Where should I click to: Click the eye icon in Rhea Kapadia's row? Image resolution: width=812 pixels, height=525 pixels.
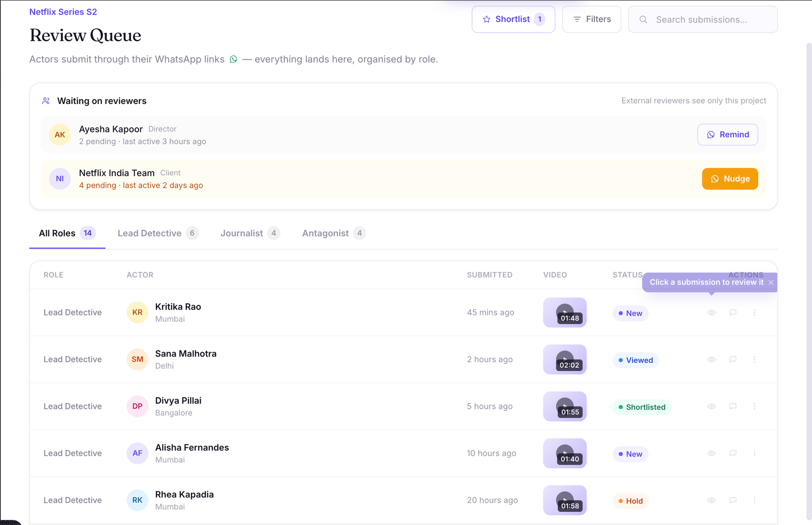coord(712,500)
